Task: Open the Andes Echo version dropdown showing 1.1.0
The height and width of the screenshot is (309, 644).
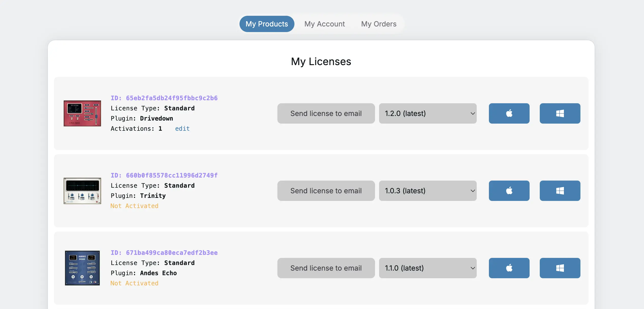Action: [x=428, y=268]
